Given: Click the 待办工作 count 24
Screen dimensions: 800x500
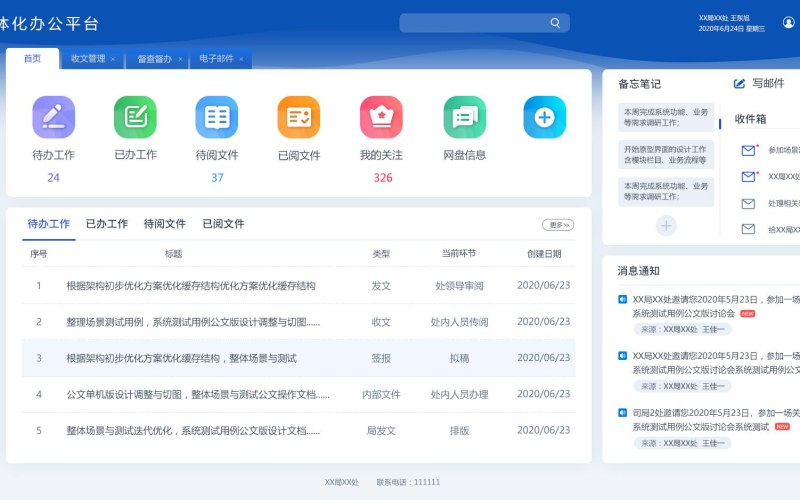Looking at the screenshot, I should click(x=54, y=178).
